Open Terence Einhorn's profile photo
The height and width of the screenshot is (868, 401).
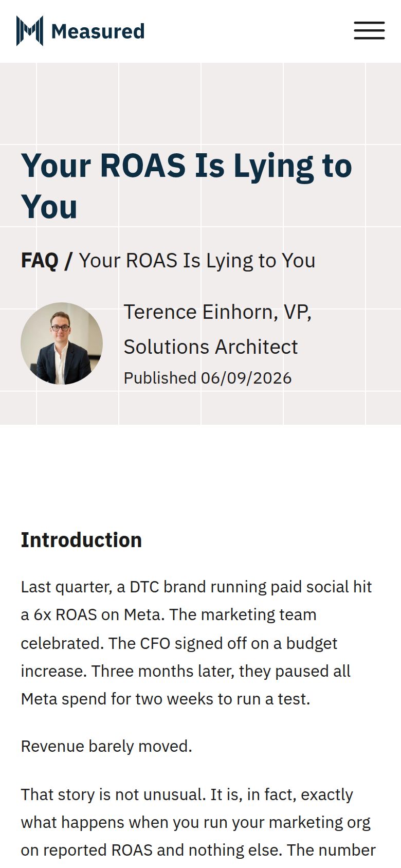(x=62, y=343)
